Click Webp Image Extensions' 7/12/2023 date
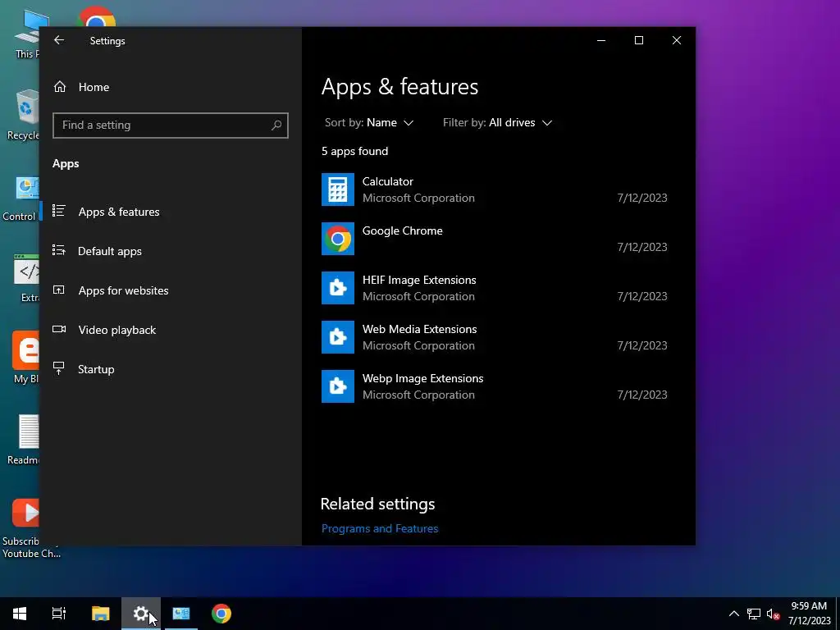The image size is (840, 630). pos(641,395)
